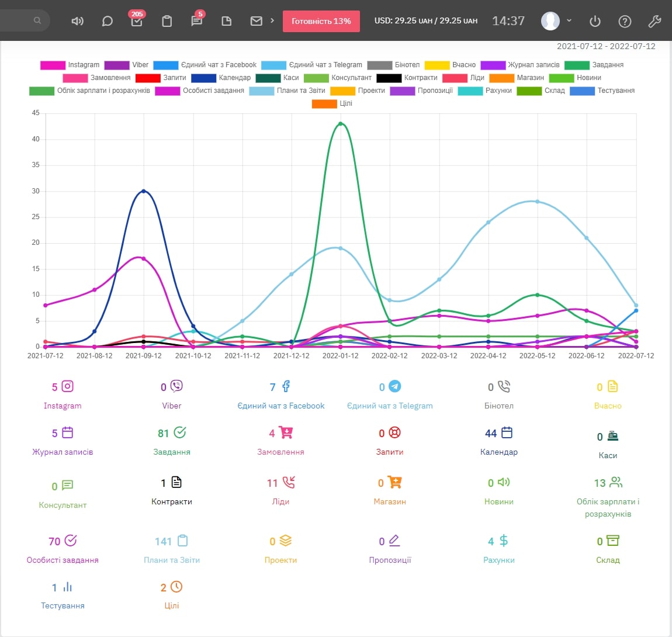672x637 pixels.
Task: Click the clipboard icon in top toolbar
Action: 167,21
